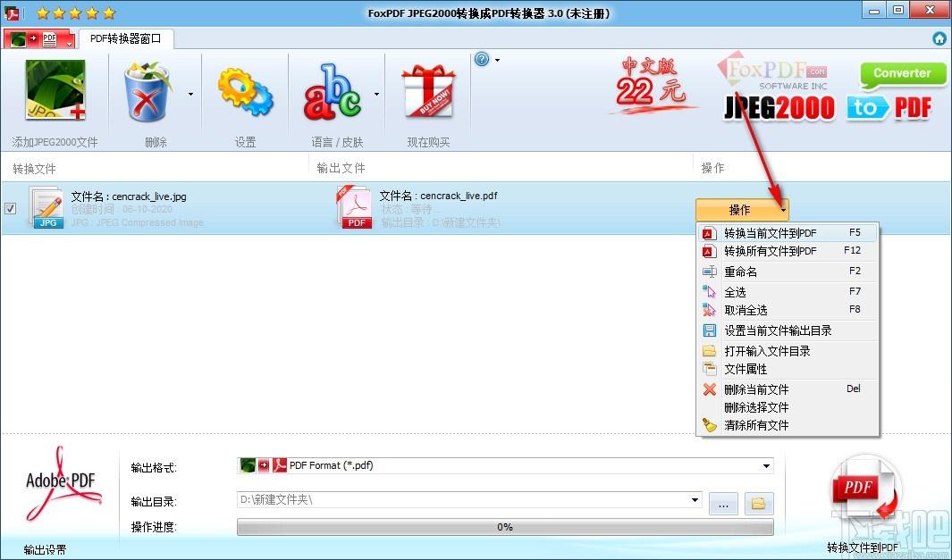Click the 输出文件 column header

point(341,168)
